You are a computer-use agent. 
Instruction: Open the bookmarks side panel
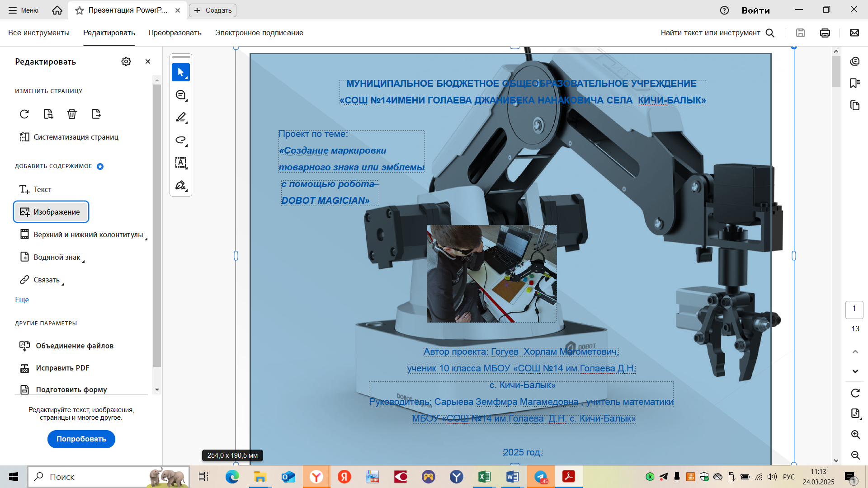[x=854, y=83]
